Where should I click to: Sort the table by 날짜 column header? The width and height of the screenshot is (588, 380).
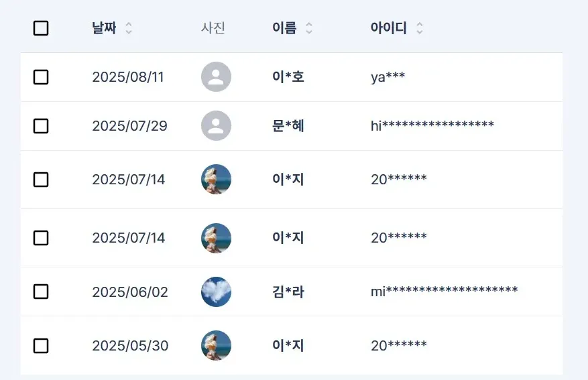104,28
